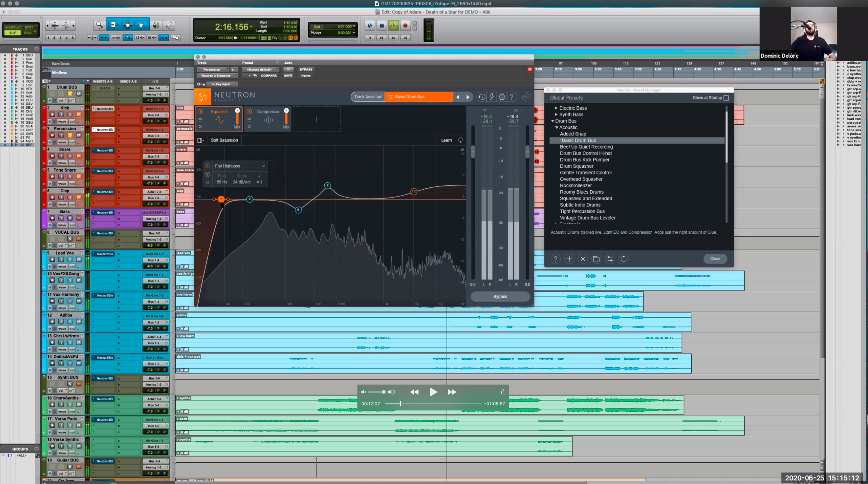The image size is (868, 484).
Task: Click Learn button in Equalizer
Action: 446,140
